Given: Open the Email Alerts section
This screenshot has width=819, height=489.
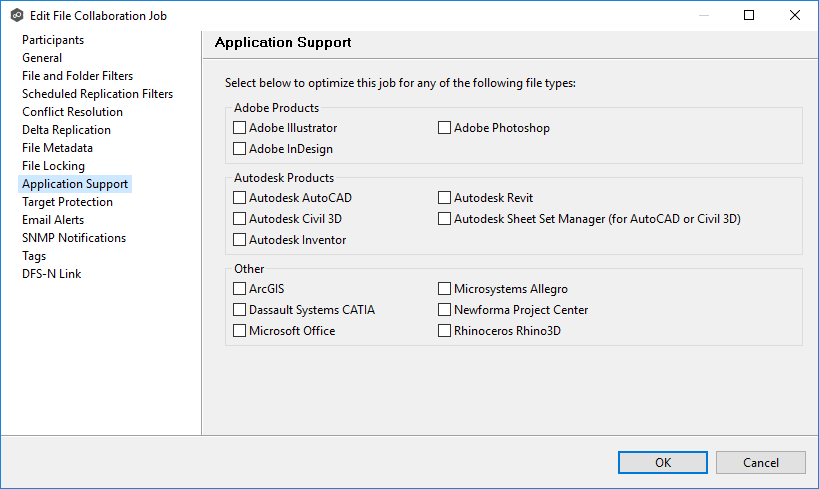Looking at the screenshot, I should (x=53, y=220).
